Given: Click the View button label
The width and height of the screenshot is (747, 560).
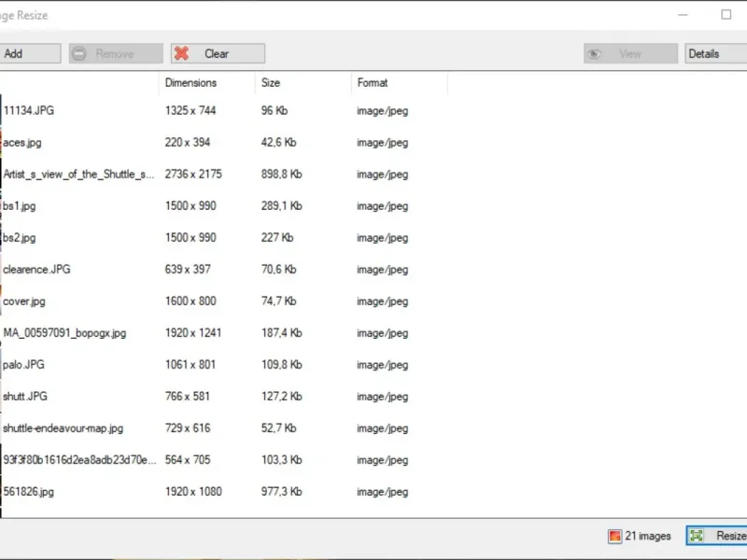Looking at the screenshot, I should [629, 54].
